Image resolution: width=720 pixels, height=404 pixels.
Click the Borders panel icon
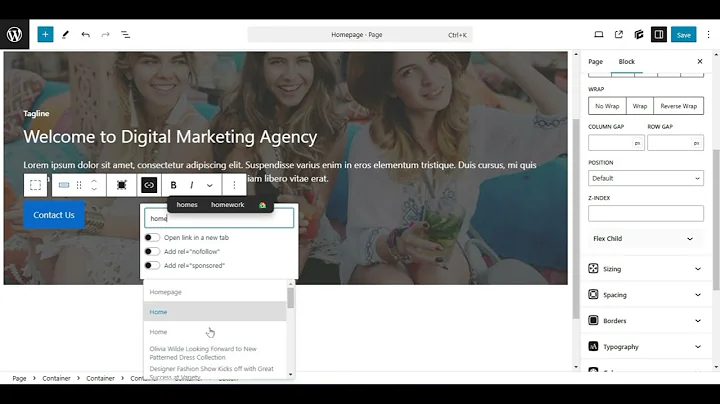pos(593,320)
